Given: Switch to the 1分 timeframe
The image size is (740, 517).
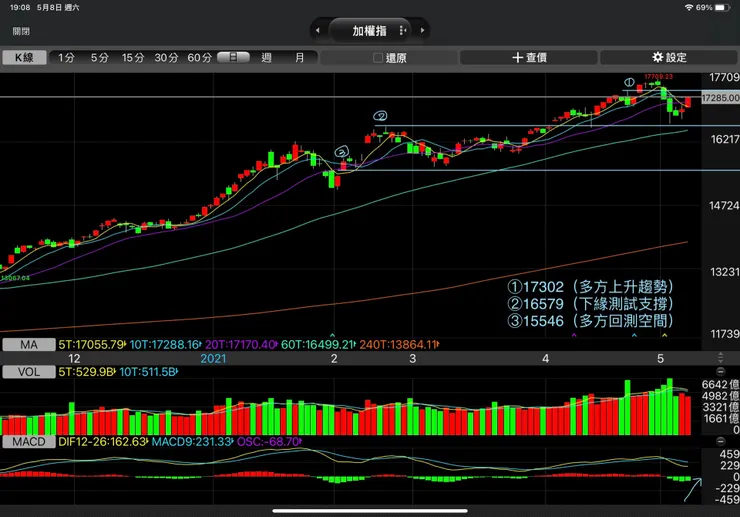Looking at the screenshot, I should [x=66, y=58].
